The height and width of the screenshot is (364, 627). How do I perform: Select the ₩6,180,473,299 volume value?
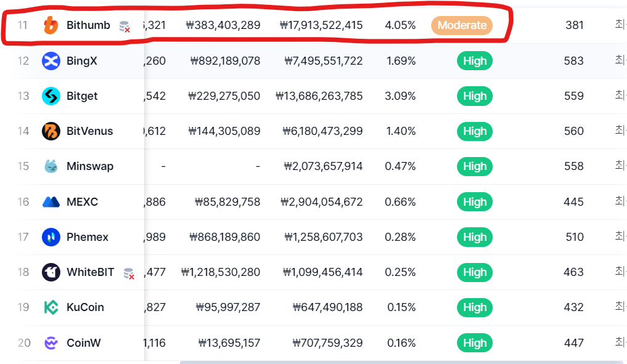323,131
